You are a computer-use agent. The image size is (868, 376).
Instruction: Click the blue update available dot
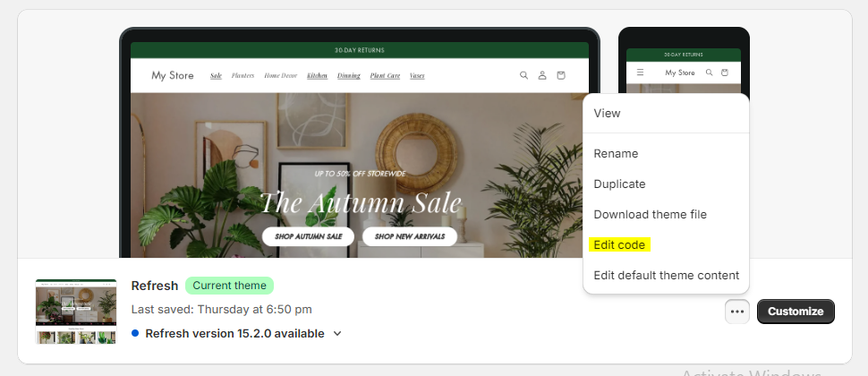(135, 333)
